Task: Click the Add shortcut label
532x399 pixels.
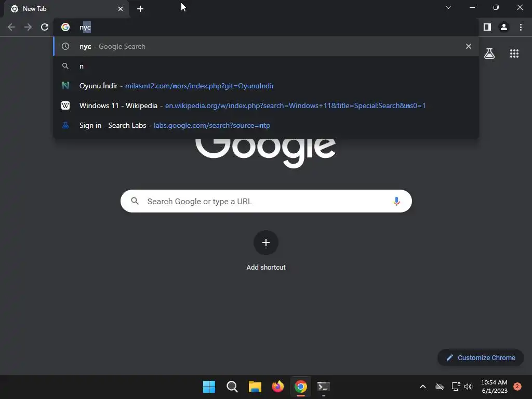Action: click(x=266, y=268)
